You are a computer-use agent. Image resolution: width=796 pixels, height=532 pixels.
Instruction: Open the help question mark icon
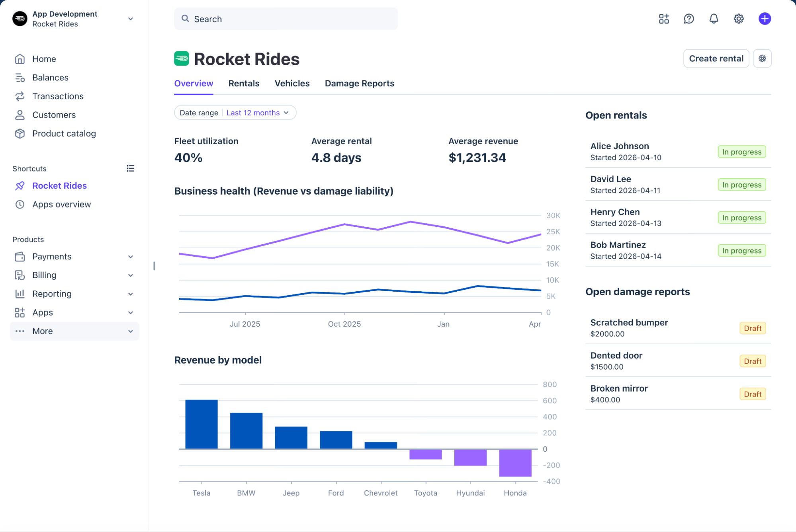click(x=688, y=19)
